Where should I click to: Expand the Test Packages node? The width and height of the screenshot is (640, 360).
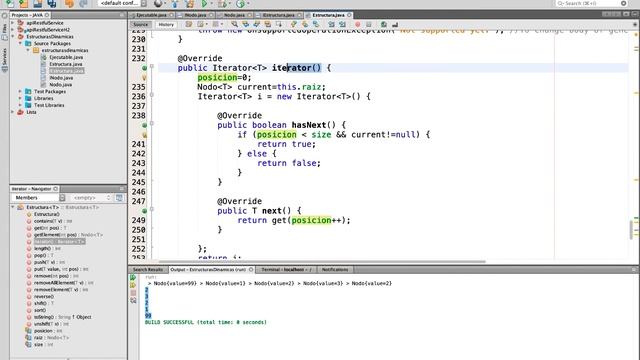point(20,91)
